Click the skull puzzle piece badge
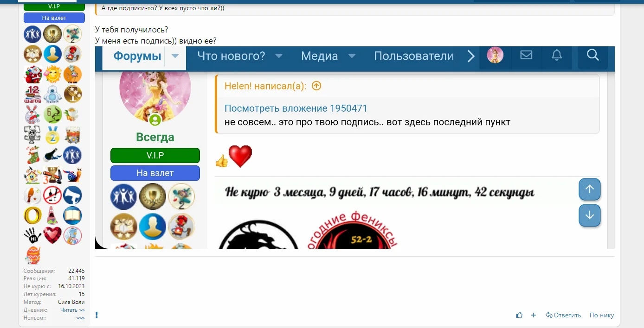644x328 pixels. tap(32, 135)
